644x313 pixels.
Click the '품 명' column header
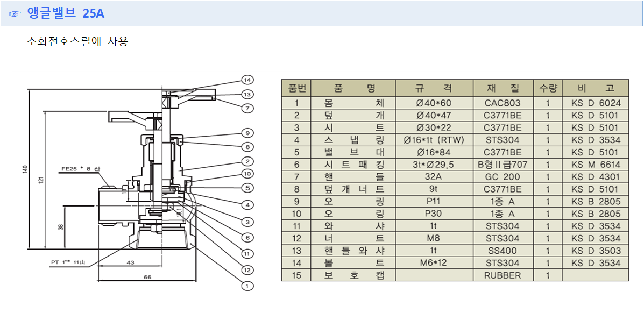pos(353,88)
